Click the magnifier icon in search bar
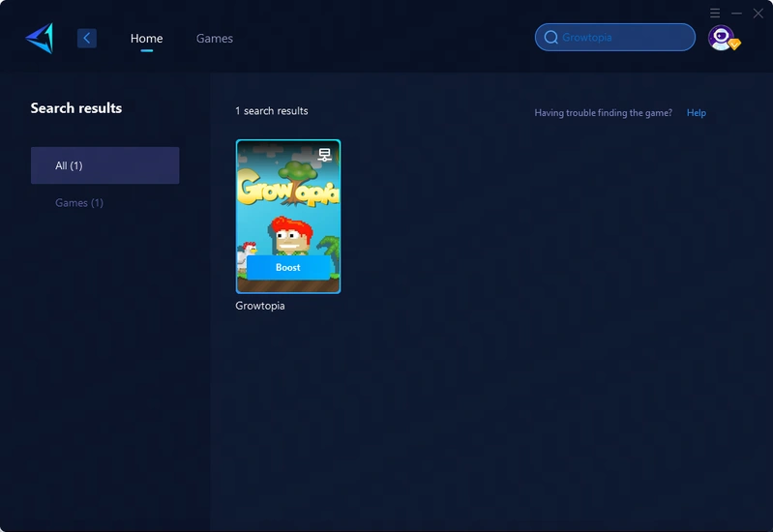 (x=551, y=38)
